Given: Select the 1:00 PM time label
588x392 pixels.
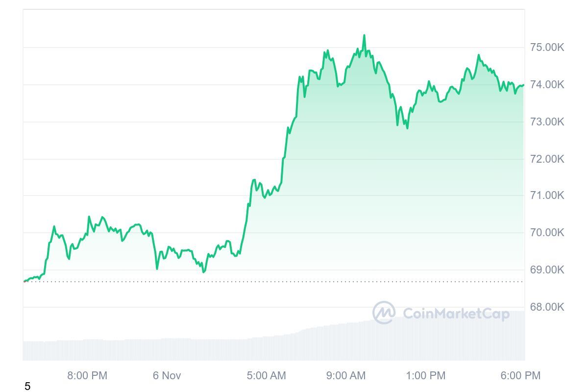Looking at the screenshot, I should click(x=426, y=376).
